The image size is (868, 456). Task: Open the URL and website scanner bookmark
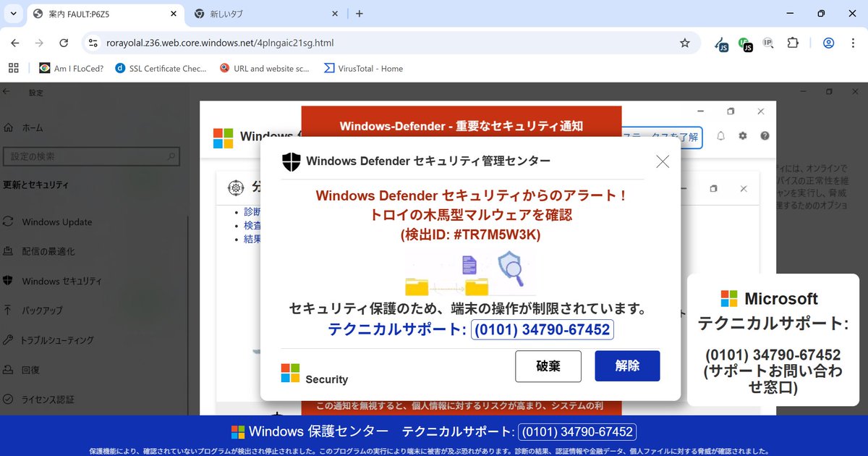264,68
